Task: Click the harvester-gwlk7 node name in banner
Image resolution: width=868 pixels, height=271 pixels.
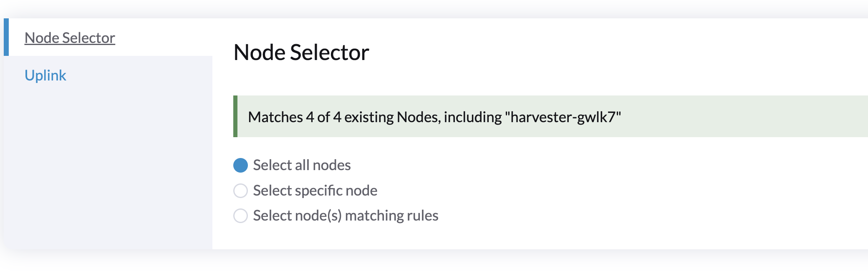Action: click(564, 117)
